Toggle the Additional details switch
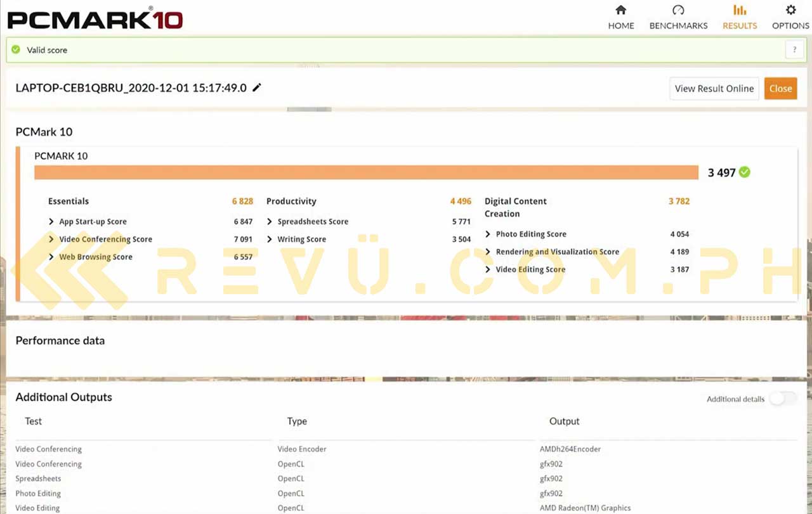Screen dimensions: 812x514 click(783, 399)
